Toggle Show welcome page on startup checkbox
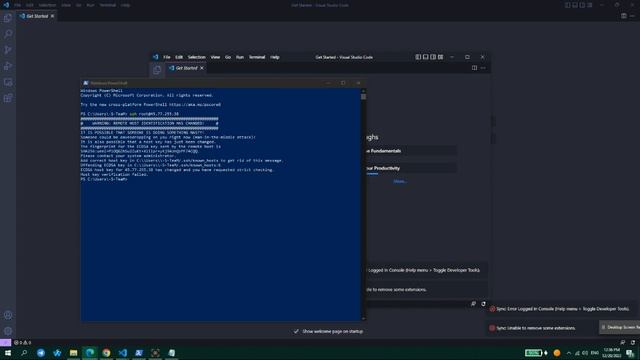The height and width of the screenshot is (360, 640). [296, 331]
